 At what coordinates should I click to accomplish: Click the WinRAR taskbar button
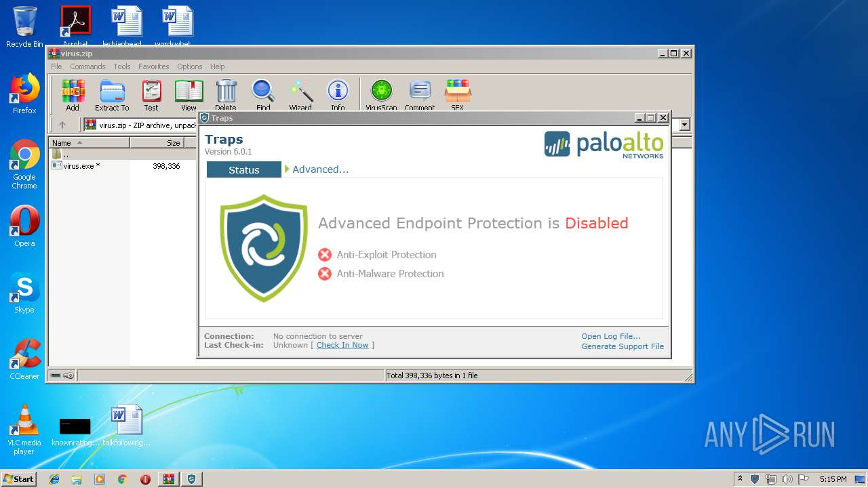point(168,479)
